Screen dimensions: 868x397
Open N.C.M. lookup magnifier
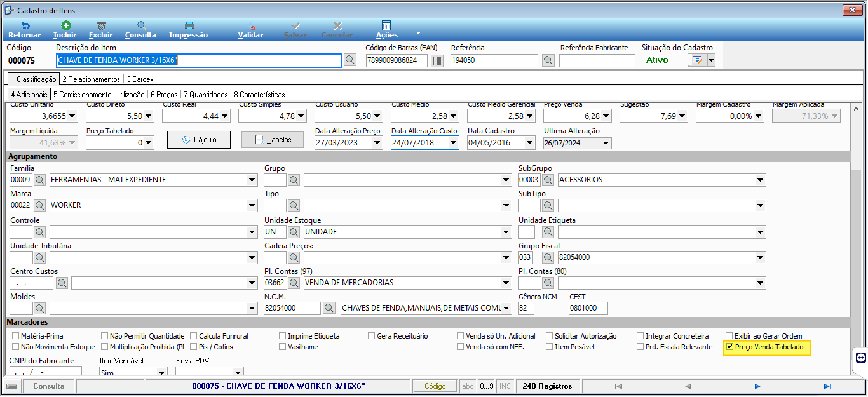pos(329,308)
